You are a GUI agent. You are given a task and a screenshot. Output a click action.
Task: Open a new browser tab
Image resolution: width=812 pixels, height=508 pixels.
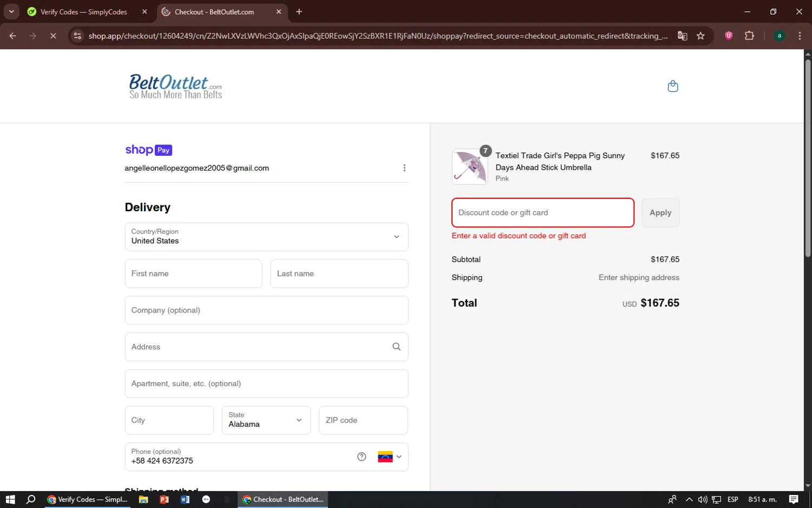click(x=299, y=11)
